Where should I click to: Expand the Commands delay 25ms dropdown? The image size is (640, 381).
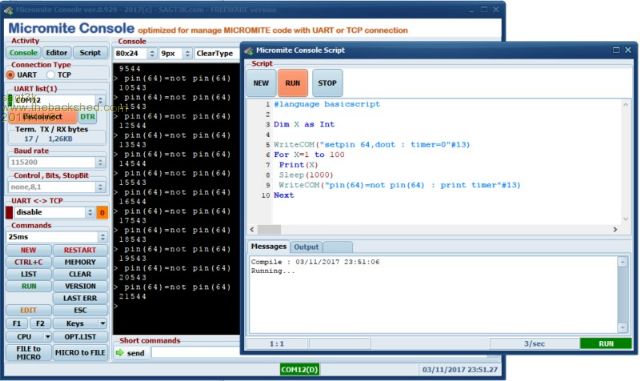pos(102,237)
